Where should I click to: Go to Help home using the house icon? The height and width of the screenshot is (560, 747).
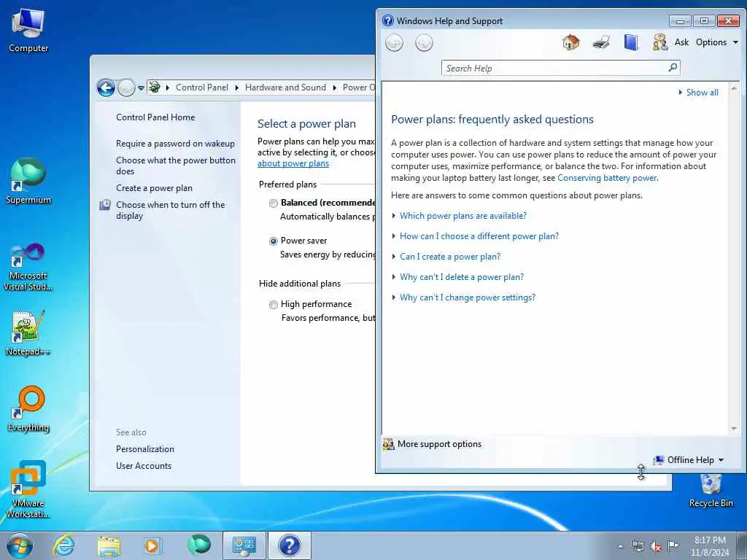coord(570,42)
